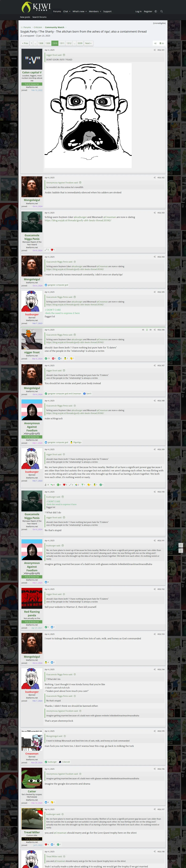This screenshot has width=186, height=868.
Task: Share post #26,181 via share icon
Action: 155,50
